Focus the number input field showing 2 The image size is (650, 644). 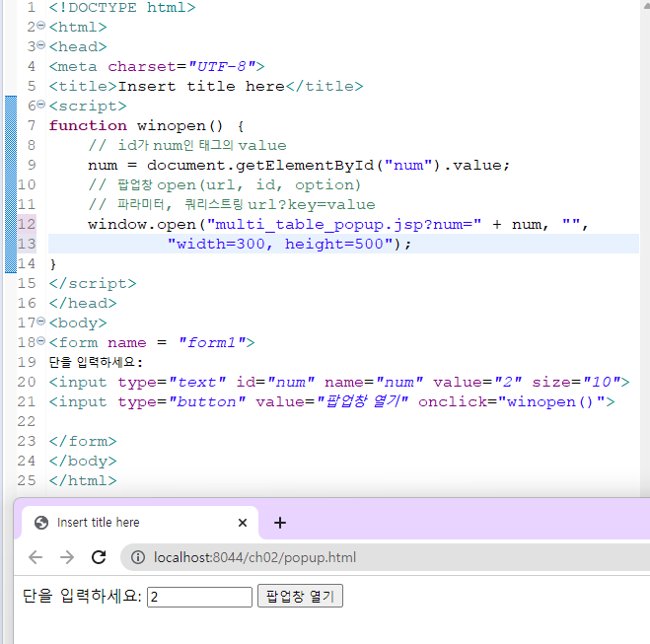199,597
